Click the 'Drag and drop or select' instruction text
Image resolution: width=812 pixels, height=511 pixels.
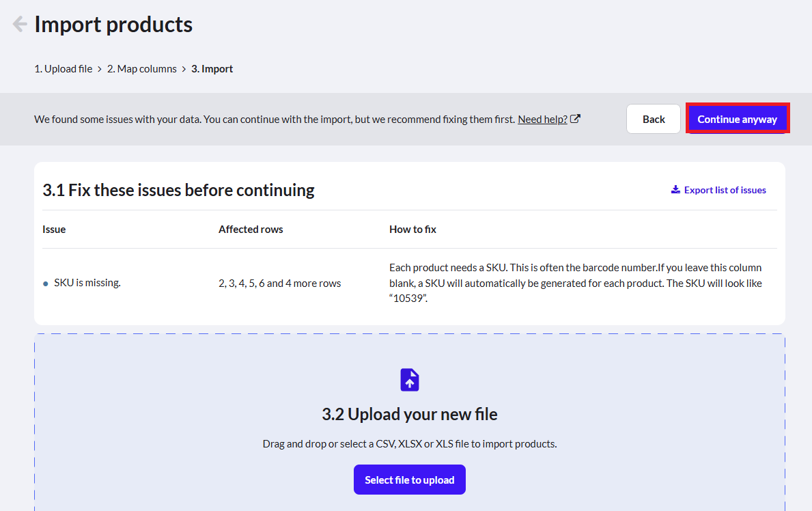click(x=410, y=443)
